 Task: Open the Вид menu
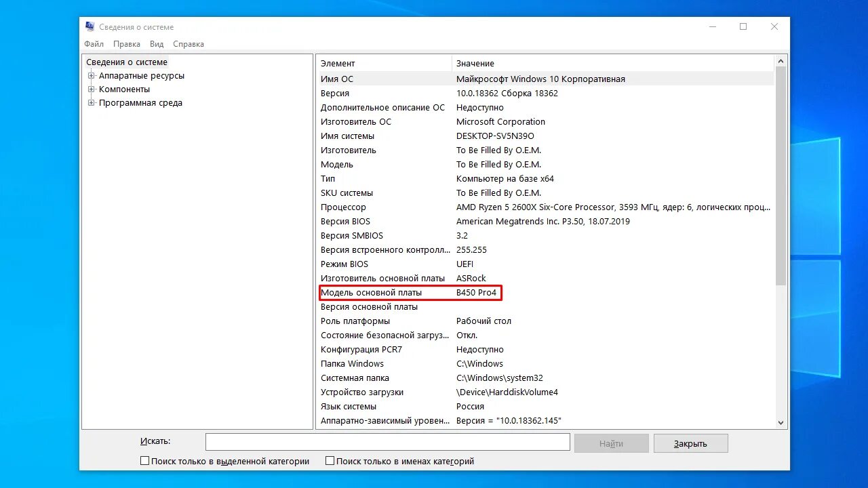point(157,44)
